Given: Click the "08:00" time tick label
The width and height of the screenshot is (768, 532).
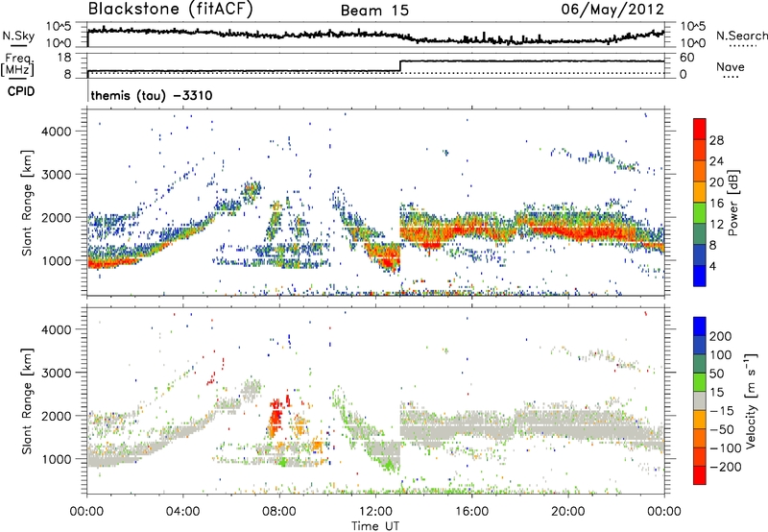Looking at the screenshot, I should pos(279,512).
